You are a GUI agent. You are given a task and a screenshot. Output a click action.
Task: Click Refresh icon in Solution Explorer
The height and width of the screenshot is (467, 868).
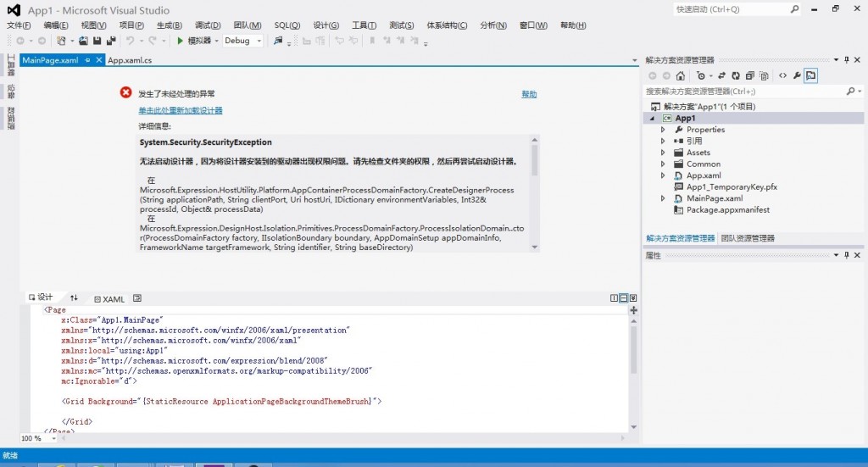(735, 75)
